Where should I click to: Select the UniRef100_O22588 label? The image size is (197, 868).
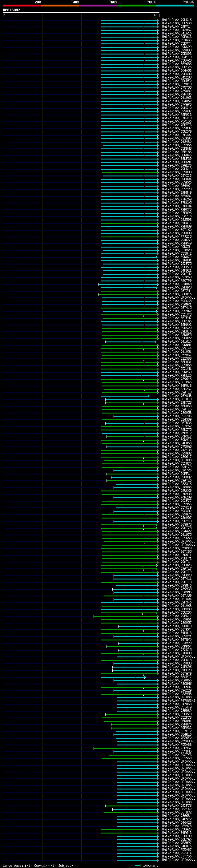click(176, 358)
